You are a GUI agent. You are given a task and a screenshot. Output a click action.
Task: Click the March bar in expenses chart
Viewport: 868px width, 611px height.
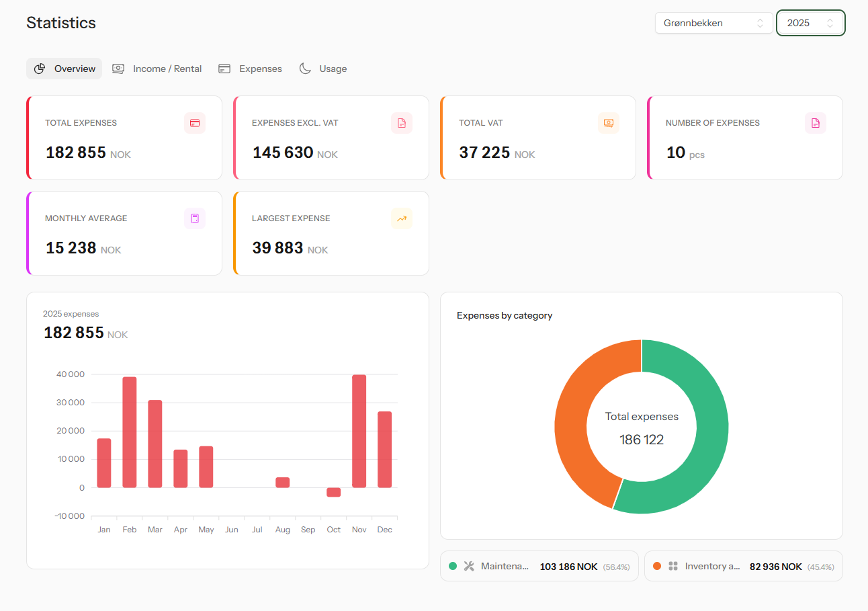tap(155, 444)
